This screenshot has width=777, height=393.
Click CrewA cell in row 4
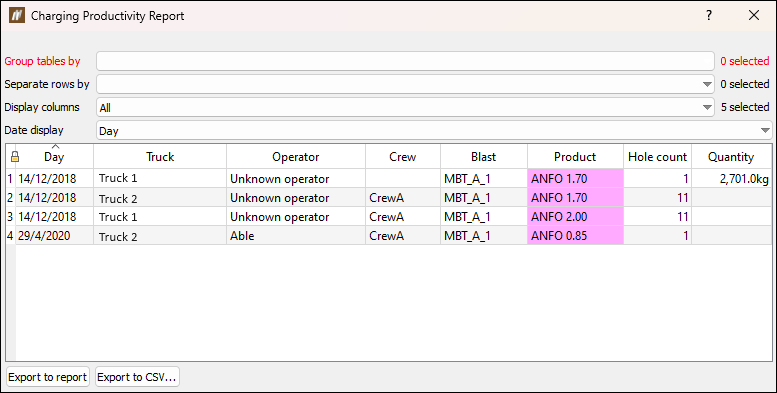pyautogui.click(x=403, y=235)
